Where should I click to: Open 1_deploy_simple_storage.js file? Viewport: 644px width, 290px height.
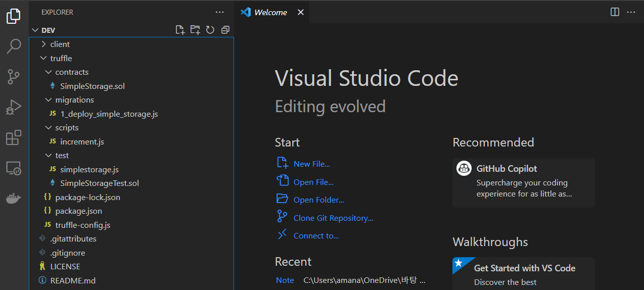click(x=131, y=114)
